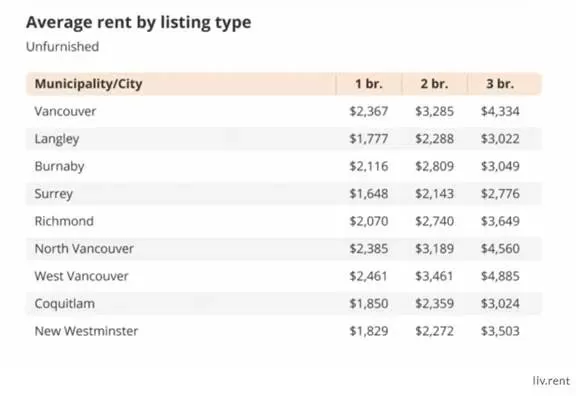Click the Unfurnished subtitle
Image resolution: width=576 pixels, height=396 pixels.
click(x=62, y=47)
